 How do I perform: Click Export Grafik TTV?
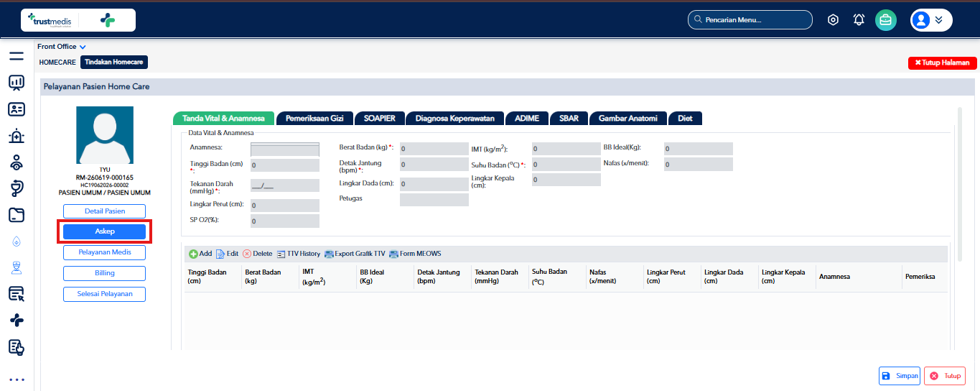(355, 254)
